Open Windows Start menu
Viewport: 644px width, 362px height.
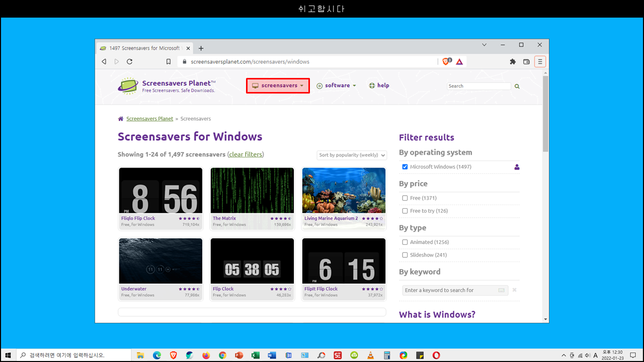[x=8, y=355]
